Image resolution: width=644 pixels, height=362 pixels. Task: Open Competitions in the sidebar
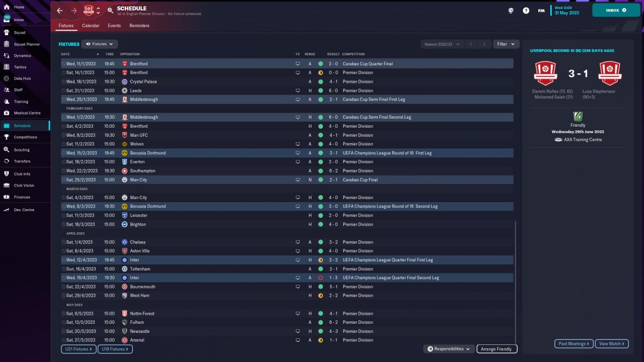pyautogui.click(x=25, y=137)
